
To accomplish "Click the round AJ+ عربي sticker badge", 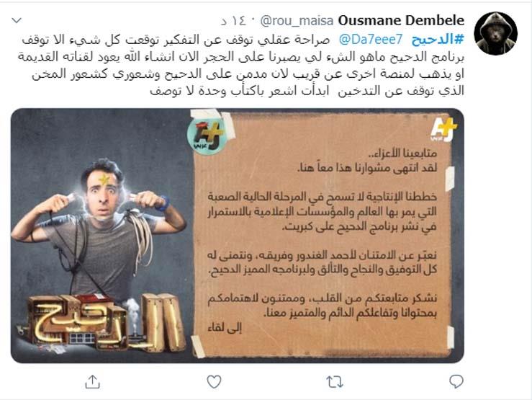I will click(206, 134).
